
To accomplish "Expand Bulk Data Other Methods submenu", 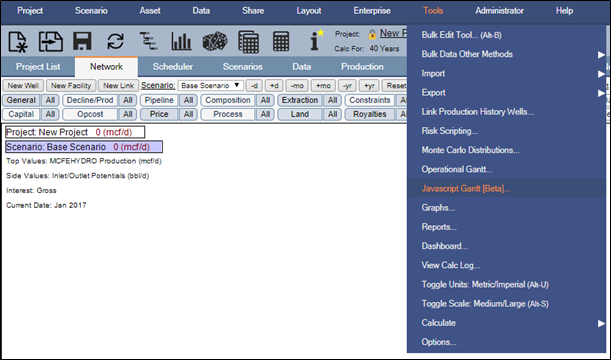I will pos(507,54).
